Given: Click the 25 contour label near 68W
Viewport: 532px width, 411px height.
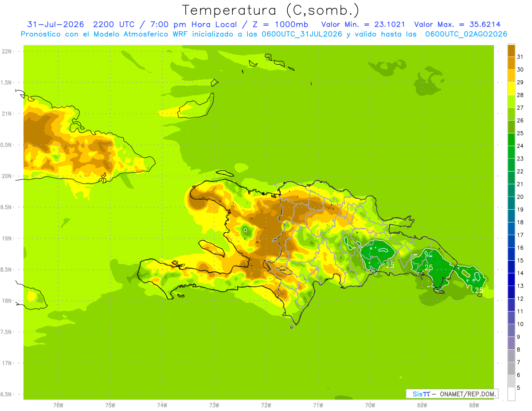Looking at the screenshot, I should tap(479, 290).
